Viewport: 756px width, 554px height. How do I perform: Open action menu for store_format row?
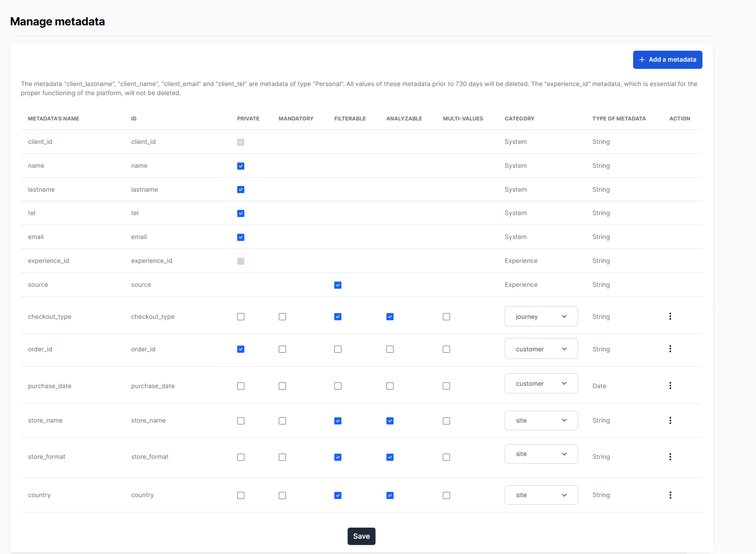pos(670,457)
